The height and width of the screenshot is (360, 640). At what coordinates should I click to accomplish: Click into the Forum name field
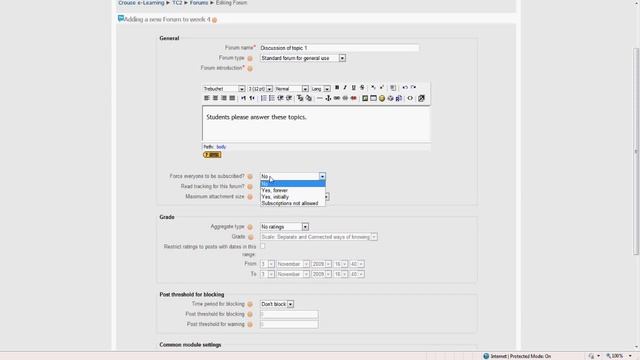[339, 48]
